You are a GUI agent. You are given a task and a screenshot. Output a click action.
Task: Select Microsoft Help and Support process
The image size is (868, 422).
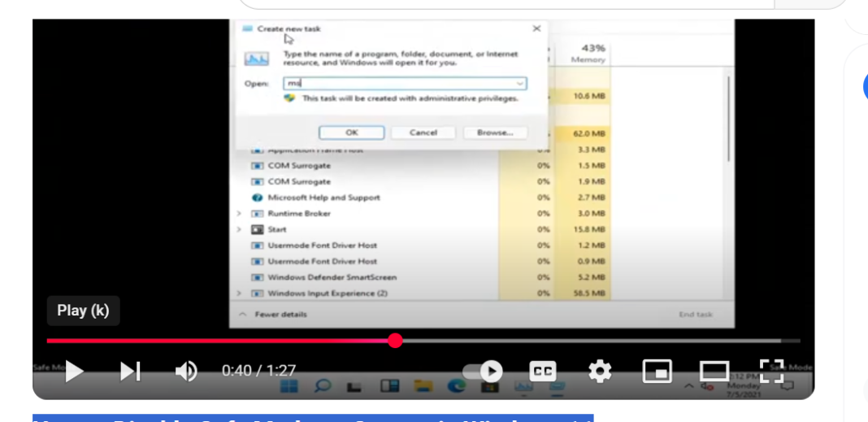point(421,197)
